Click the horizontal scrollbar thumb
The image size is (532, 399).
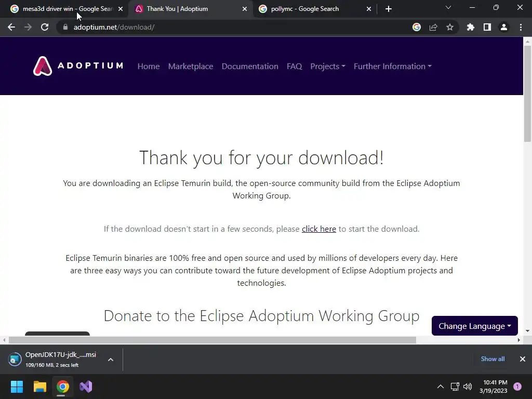coord(212,340)
